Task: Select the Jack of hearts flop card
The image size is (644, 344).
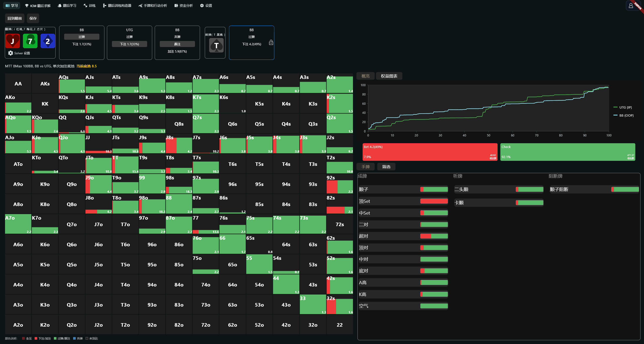Action: tap(13, 41)
